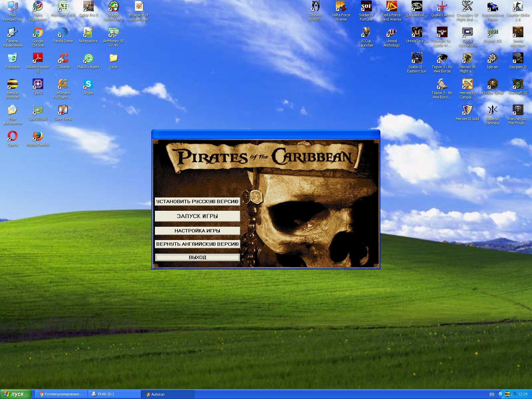Select the Soldier of Fortune icon
Image resolution: width=532 pixels, height=399 pixels.
pyautogui.click(x=366, y=11)
